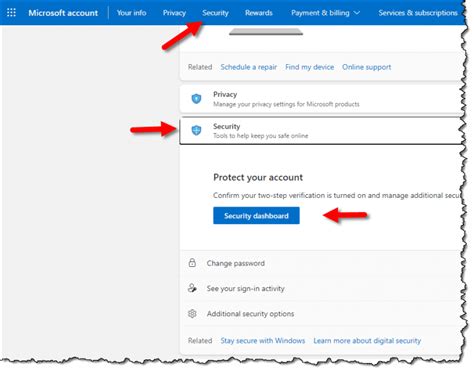The width and height of the screenshot is (474, 371).
Task: Open Learn more about digital security link
Action: (367, 341)
